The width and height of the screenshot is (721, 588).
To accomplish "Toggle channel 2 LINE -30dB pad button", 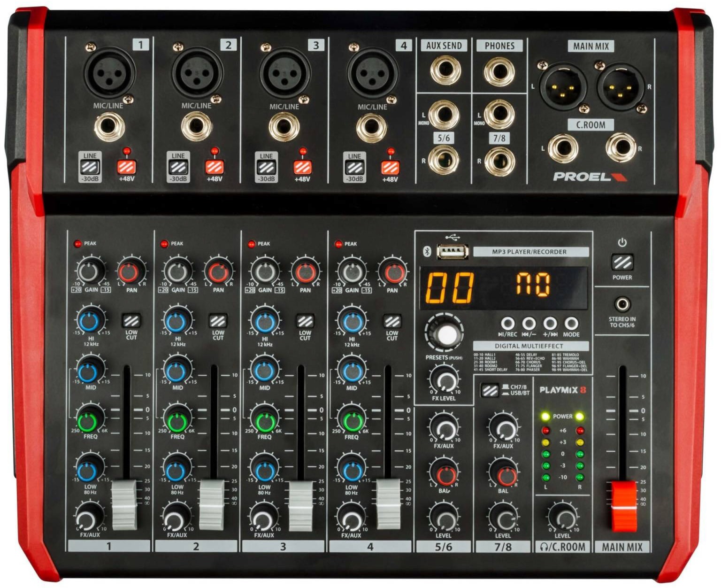I will point(177,167).
